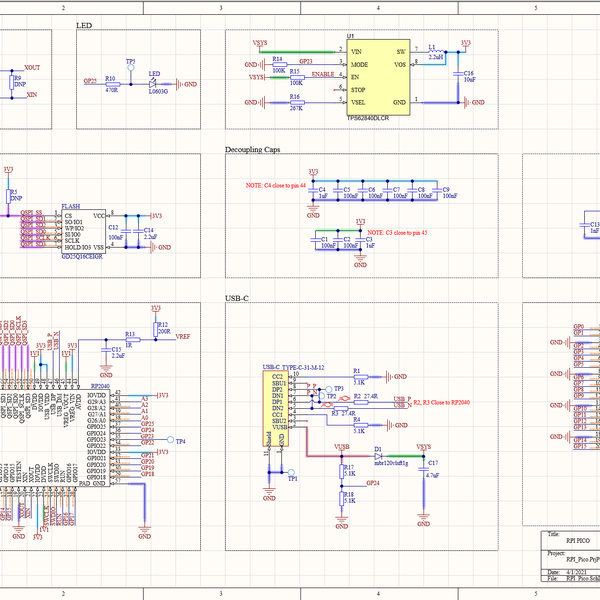Screen dimensions: 600x600
Task: Select resistor R10 470R
Action: point(112,84)
